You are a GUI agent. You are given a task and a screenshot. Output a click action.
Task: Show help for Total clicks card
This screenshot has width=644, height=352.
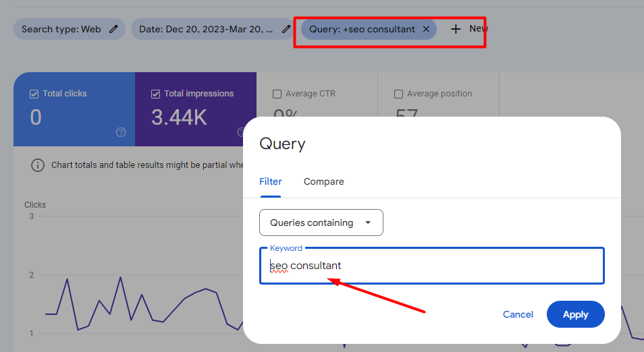pos(121,132)
